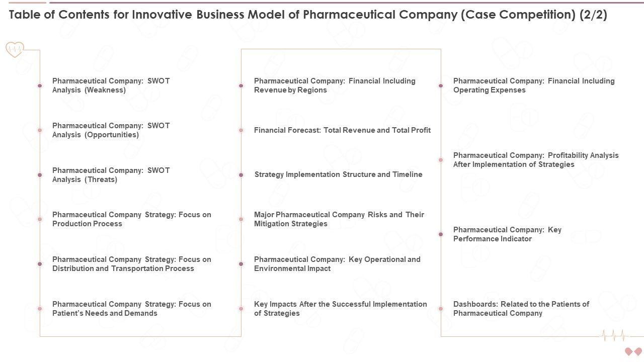The image size is (644, 362).
Task: Open Financial Including Operating Expenses entry
Action: point(533,85)
